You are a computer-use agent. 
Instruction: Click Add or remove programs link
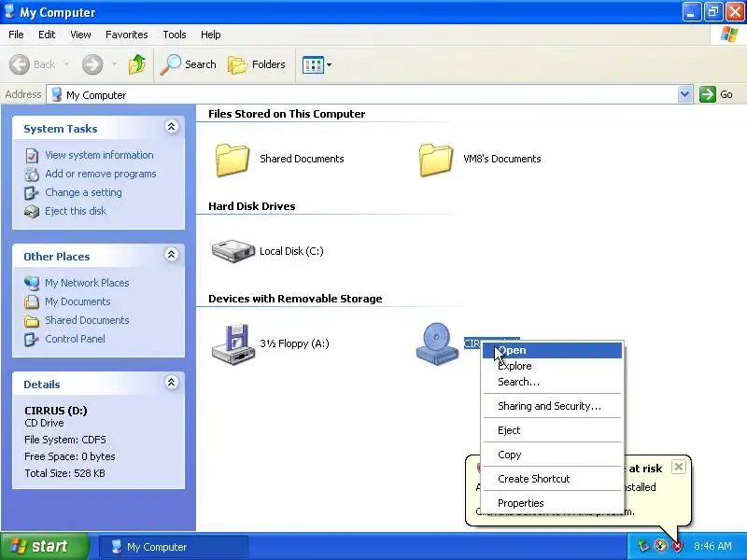101,174
